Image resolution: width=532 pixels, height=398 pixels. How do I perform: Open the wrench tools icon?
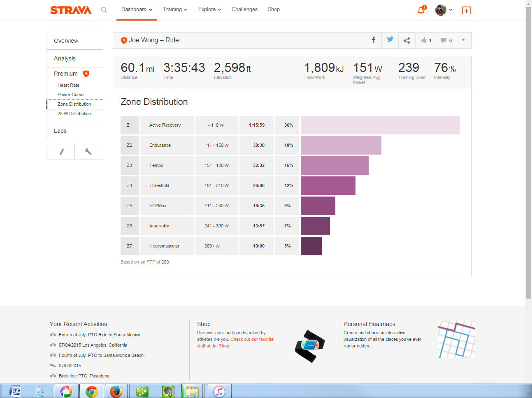point(88,152)
